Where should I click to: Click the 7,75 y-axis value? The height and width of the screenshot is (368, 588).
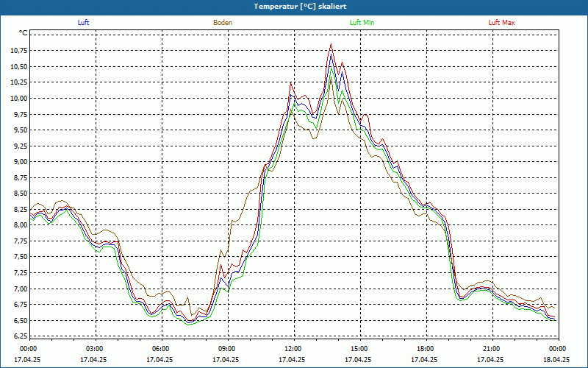coord(21,241)
